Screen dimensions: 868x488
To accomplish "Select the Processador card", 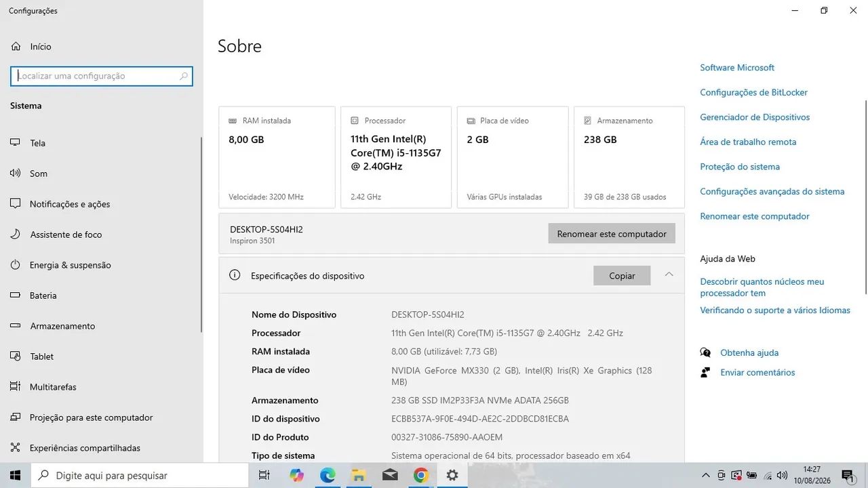I will 396,157.
